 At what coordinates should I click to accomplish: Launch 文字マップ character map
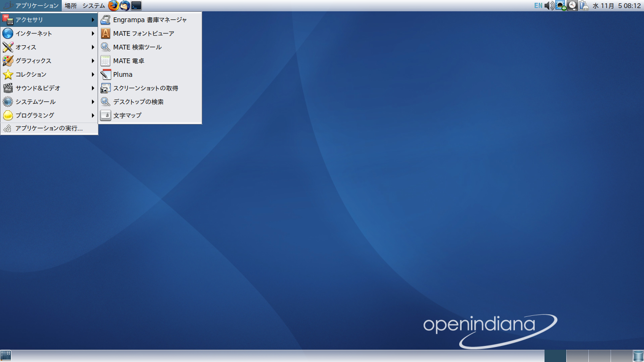150,115
